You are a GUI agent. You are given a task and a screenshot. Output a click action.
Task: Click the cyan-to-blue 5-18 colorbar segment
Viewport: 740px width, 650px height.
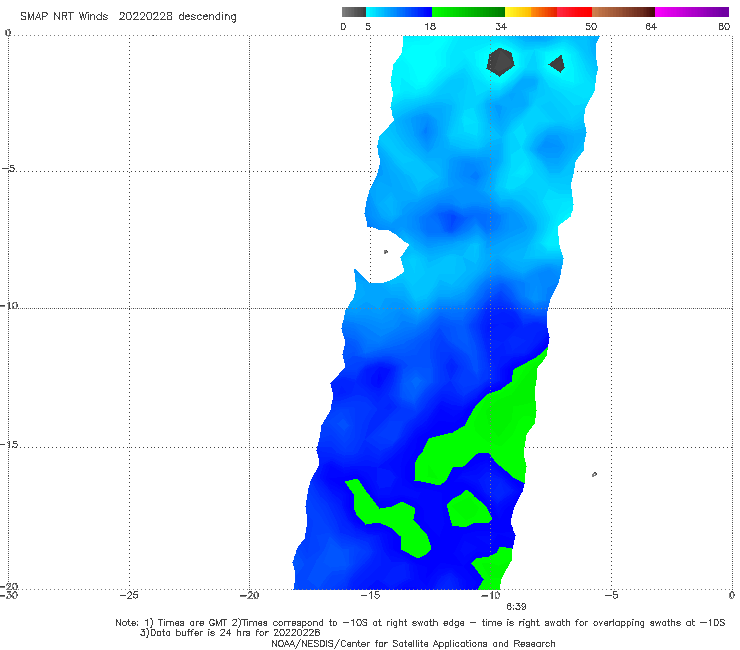pyautogui.click(x=399, y=12)
